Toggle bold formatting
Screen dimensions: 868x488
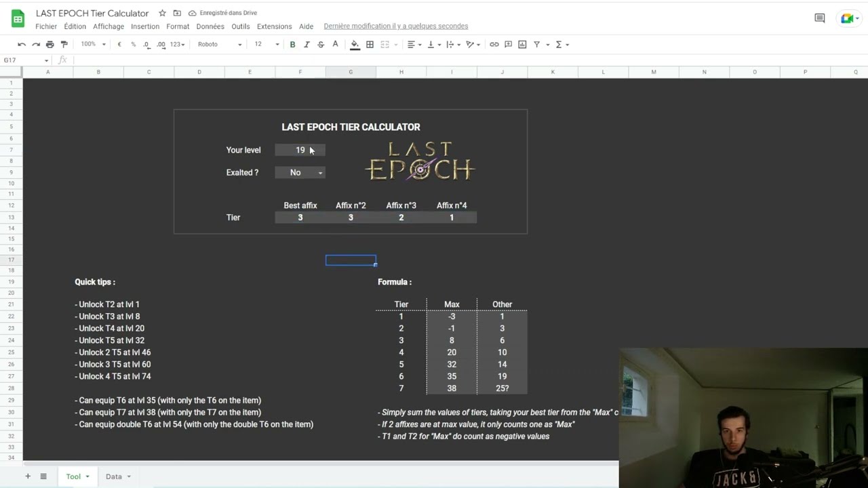292,44
